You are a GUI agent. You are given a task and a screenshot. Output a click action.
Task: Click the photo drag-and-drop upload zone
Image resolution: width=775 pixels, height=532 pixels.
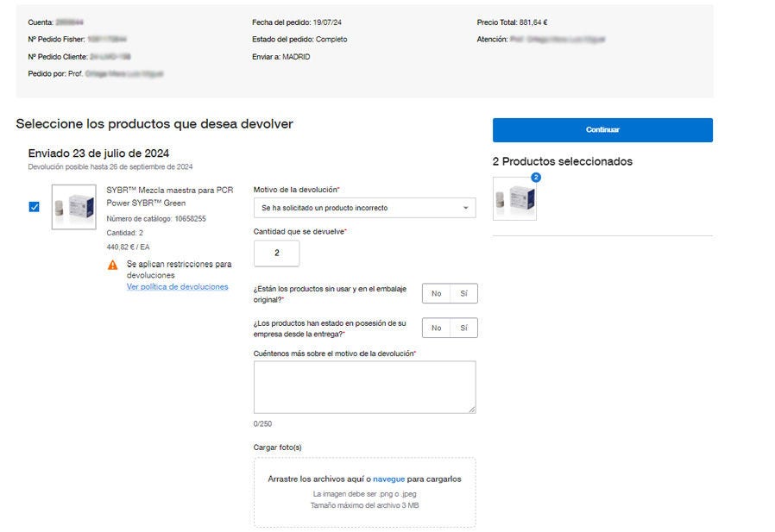click(364, 491)
